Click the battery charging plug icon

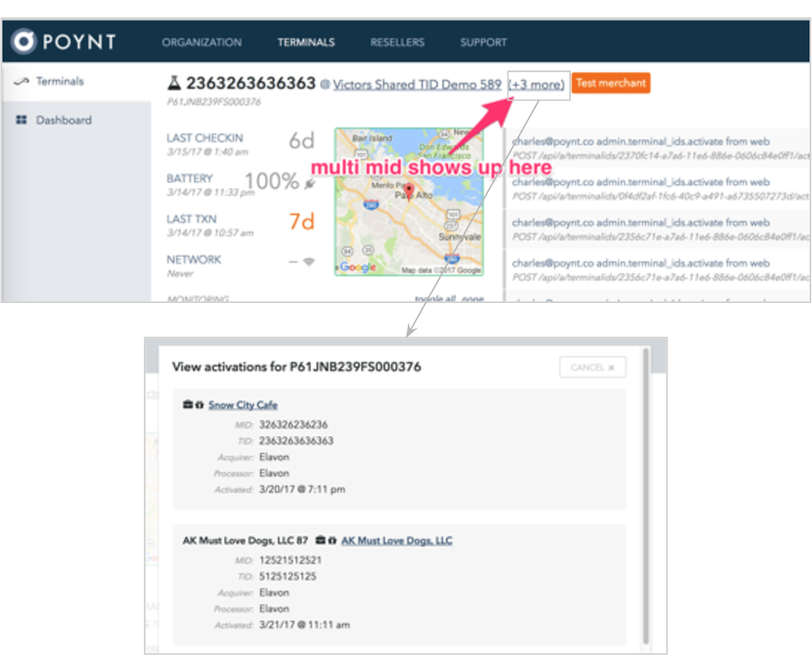(x=309, y=184)
